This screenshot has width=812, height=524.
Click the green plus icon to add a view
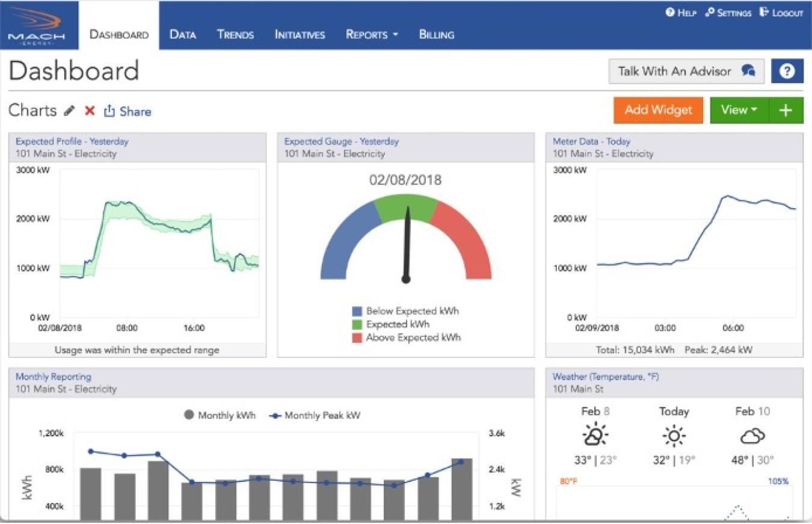786,110
